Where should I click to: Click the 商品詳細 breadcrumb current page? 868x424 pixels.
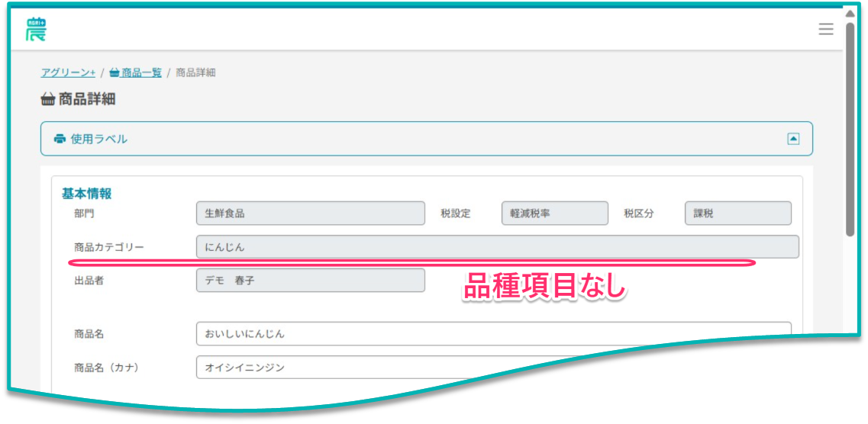pos(195,72)
